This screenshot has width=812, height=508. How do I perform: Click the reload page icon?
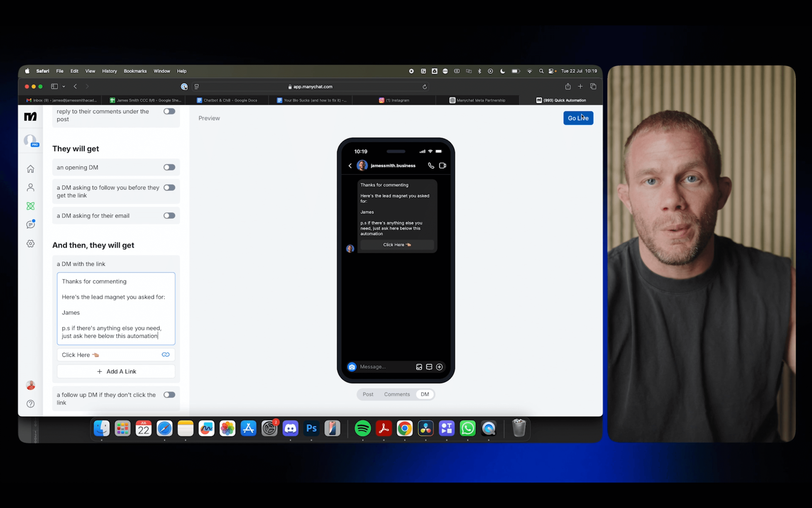tap(425, 87)
